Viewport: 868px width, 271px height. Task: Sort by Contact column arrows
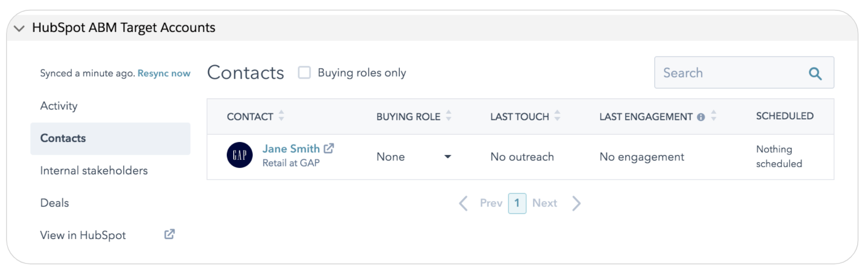tap(281, 115)
